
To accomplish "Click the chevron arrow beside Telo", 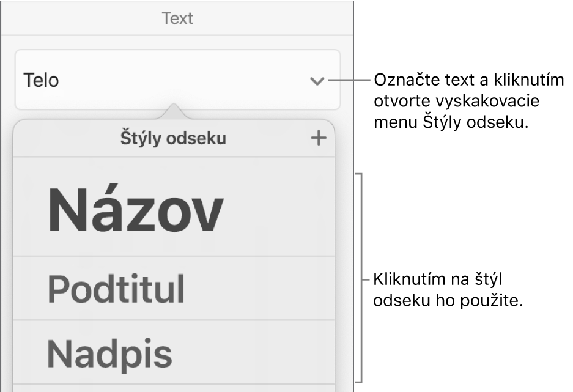I will click(317, 81).
